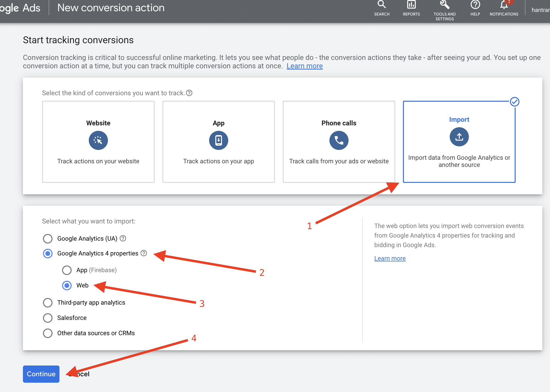Click the App phone download icon

pyautogui.click(x=218, y=140)
